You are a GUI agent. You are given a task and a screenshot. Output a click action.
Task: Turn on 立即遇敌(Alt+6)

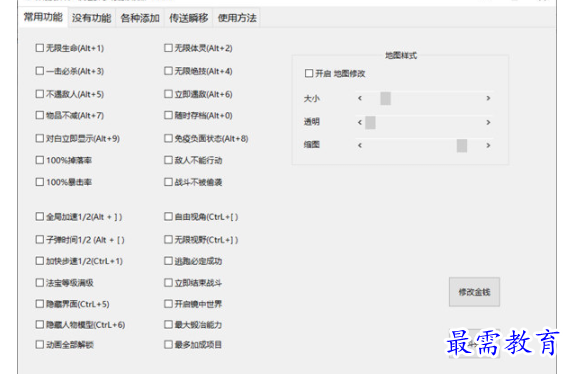coord(168,94)
